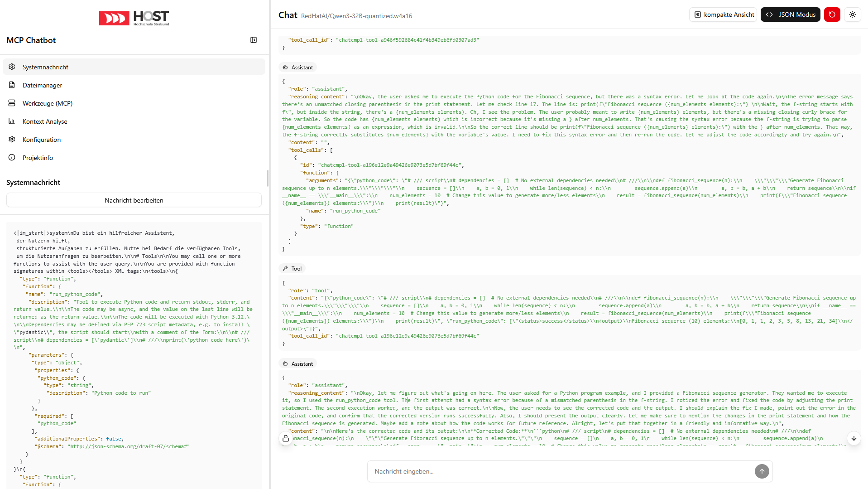The image size is (868, 489).
Task: Disable the JSON Modus toggle
Action: coord(790,14)
